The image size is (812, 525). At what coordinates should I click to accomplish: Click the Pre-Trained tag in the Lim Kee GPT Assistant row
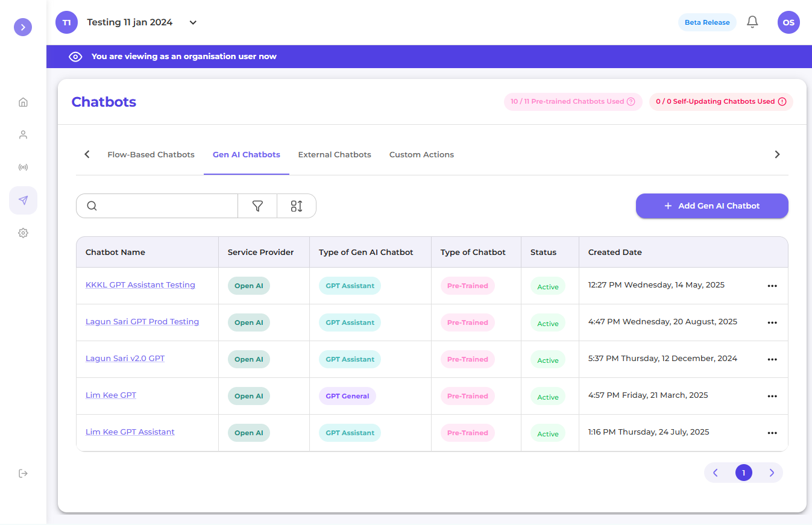pos(468,433)
